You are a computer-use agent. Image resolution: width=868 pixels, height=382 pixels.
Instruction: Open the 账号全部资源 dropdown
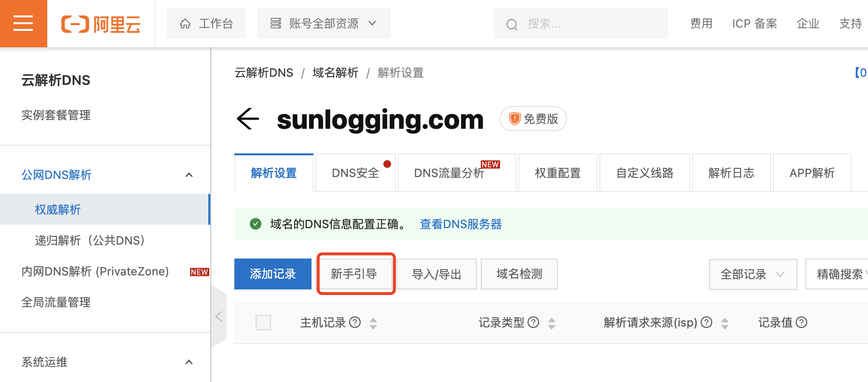click(324, 23)
